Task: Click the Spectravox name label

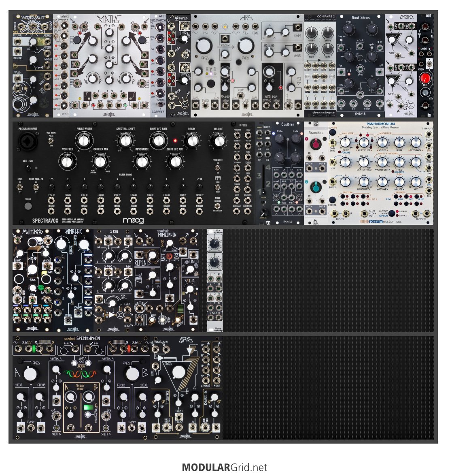Action: click(45, 221)
